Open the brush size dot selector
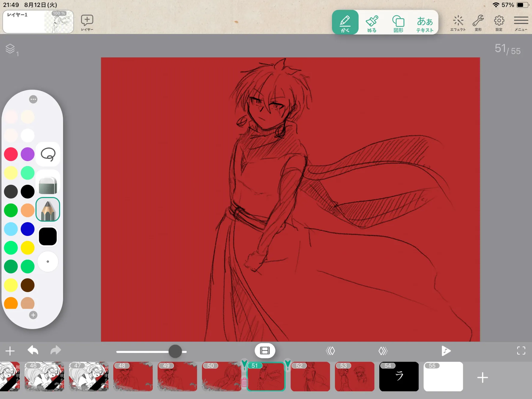This screenshot has width=532, height=399. coord(48,261)
